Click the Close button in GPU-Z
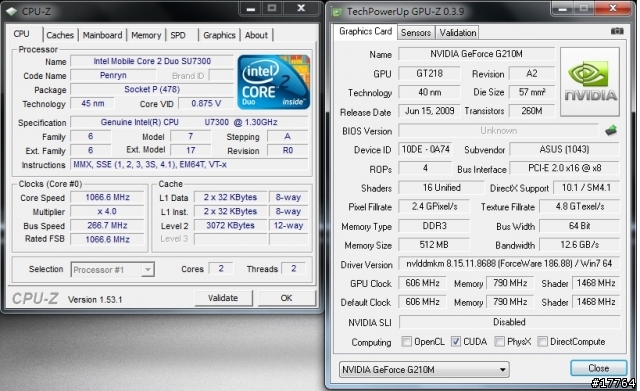 [x=598, y=368]
